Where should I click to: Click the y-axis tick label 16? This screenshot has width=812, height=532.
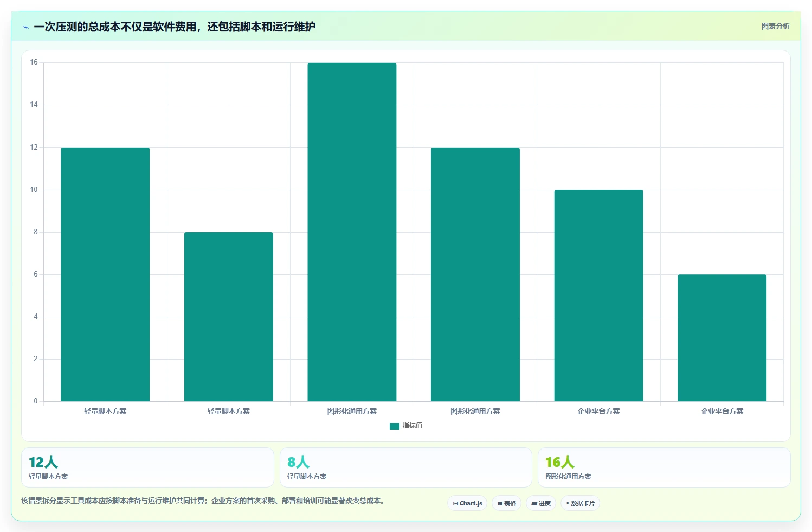tap(34, 62)
